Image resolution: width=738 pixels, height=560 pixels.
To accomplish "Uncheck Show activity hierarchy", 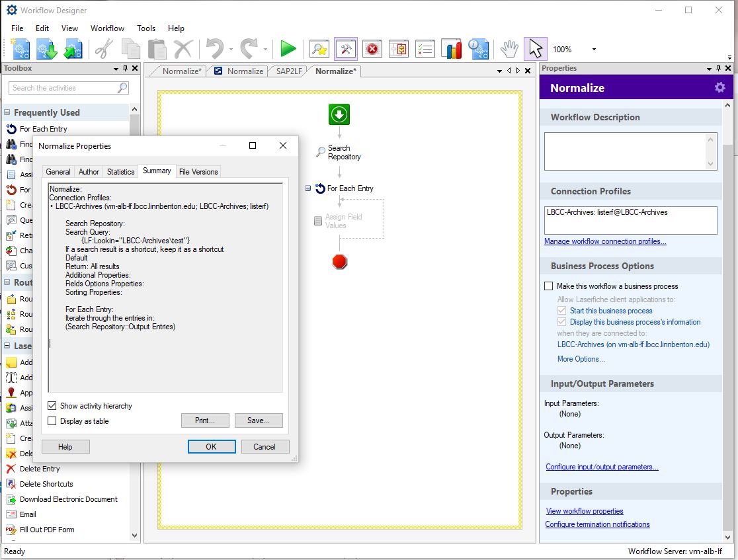I will [52, 406].
